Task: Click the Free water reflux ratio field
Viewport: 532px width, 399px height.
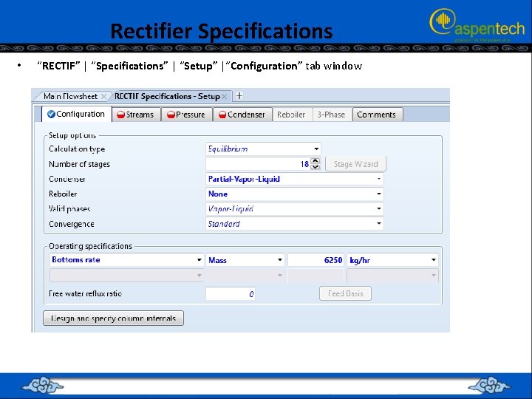Action: pos(231,294)
